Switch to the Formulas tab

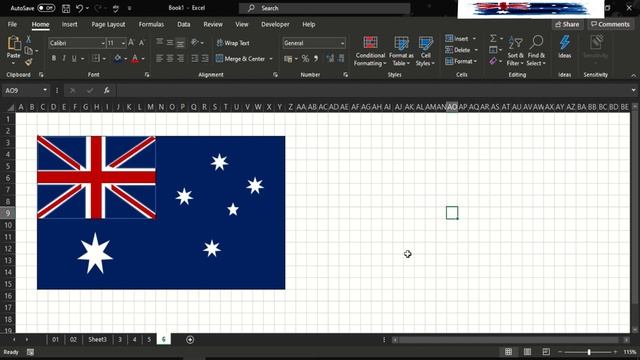(x=151, y=24)
